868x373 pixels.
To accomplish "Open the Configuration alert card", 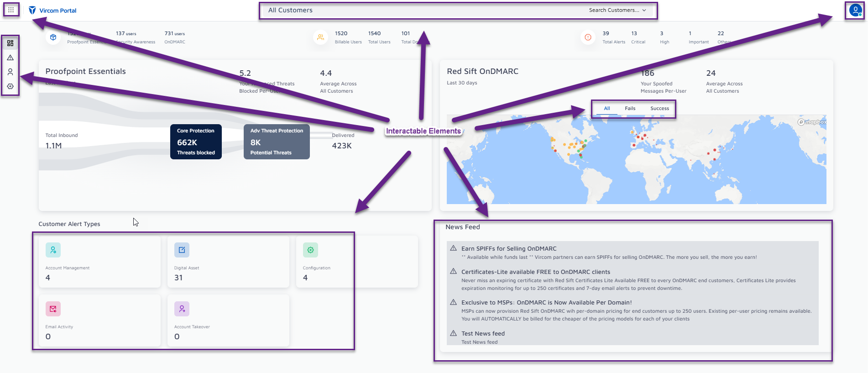I will (357, 262).
